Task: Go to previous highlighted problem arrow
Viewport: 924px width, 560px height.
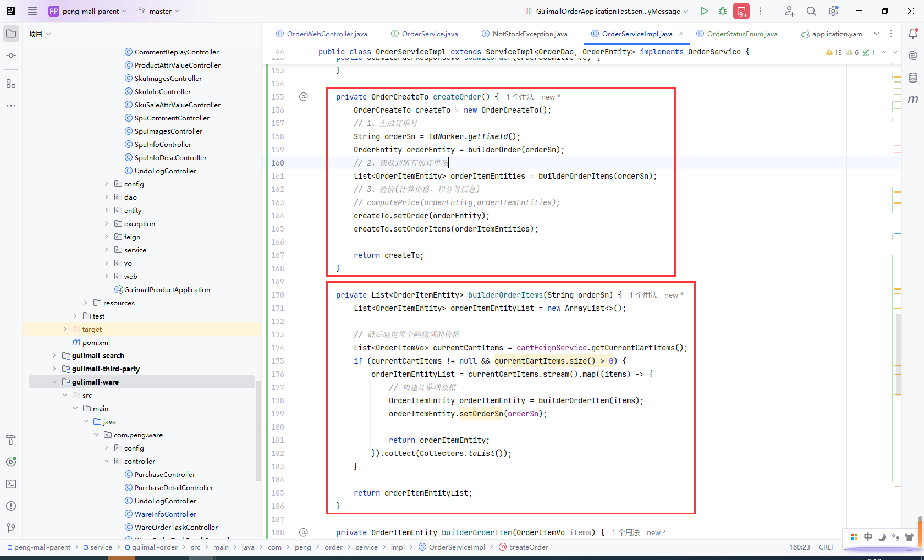Action: (883, 52)
